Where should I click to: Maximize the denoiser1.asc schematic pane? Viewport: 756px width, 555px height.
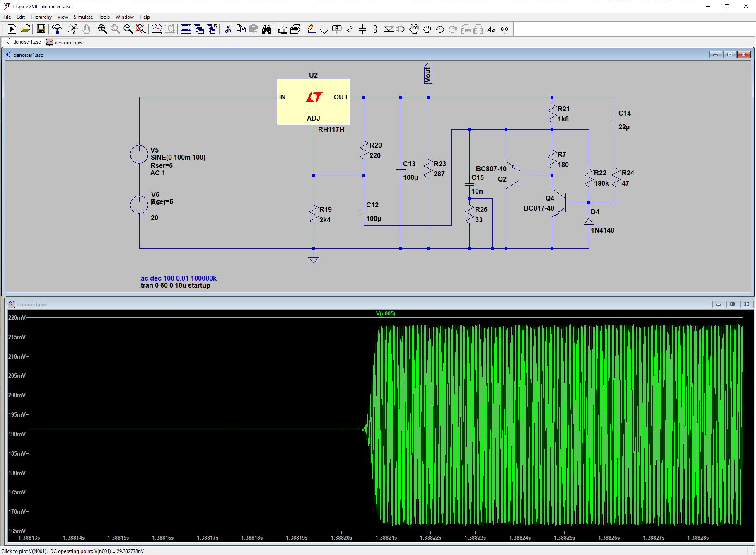click(729, 55)
